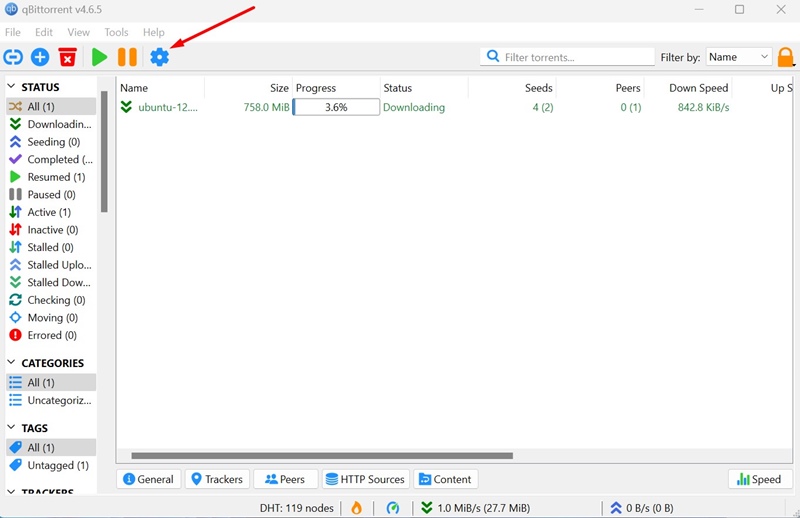
Task: Click the green download speed arrows icon
Action: pos(427,508)
